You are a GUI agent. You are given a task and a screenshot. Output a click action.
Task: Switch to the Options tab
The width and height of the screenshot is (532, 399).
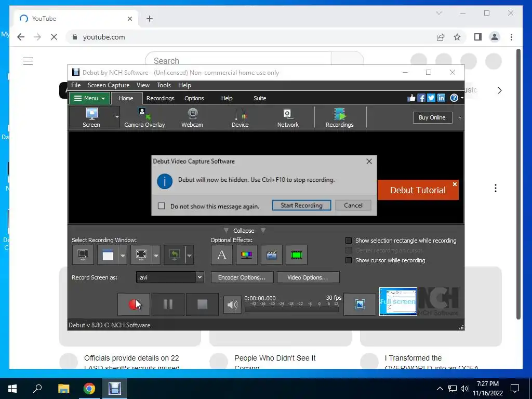point(194,98)
